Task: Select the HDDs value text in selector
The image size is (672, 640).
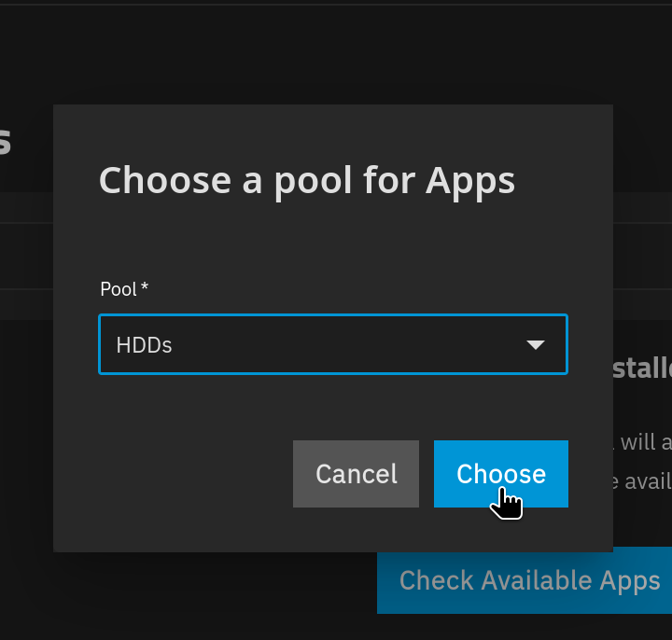Action: [x=144, y=345]
